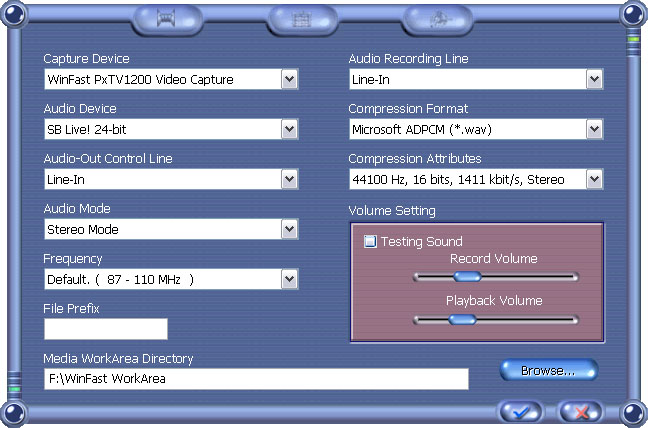The height and width of the screenshot is (428, 648).
Task: Click in the File Prefix input field
Action: click(x=106, y=329)
